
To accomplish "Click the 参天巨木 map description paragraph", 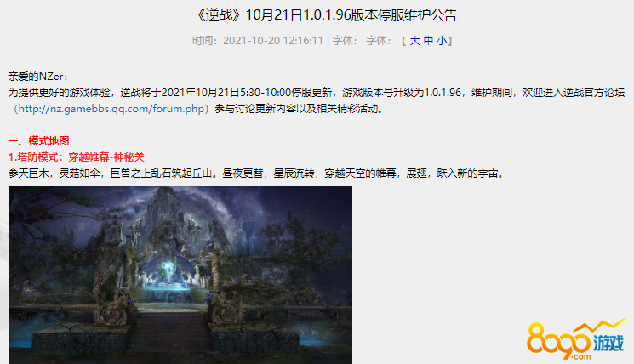I will pyautogui.click(x=256, y=173).
